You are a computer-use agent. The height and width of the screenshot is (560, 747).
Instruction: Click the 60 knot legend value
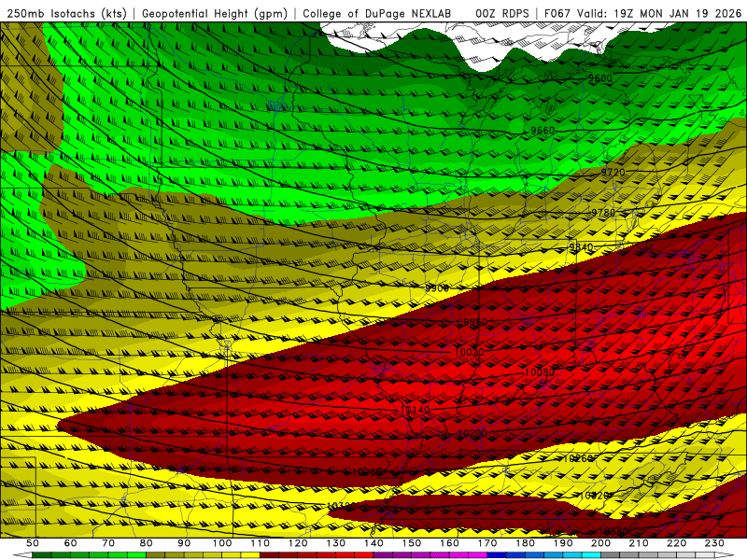pyautogui.click(x=70, y=543)
